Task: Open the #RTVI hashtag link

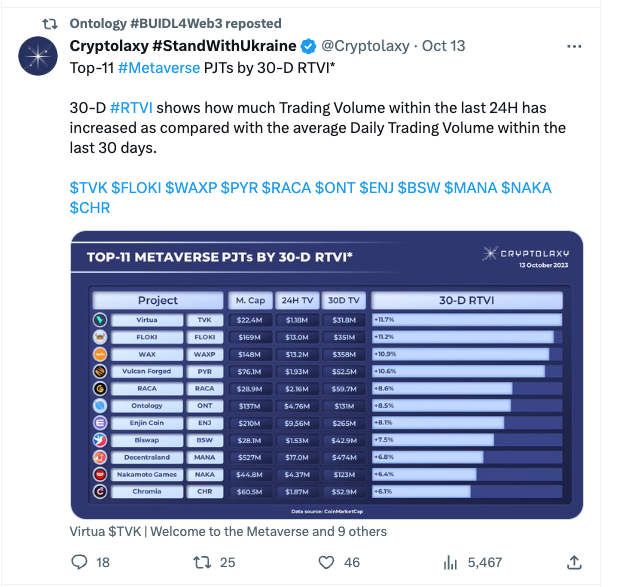Action: point(130,108)
